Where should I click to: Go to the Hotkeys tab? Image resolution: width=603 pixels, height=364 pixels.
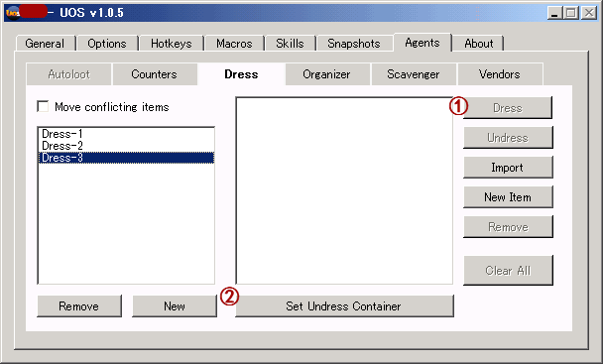(x=172, y=44)
